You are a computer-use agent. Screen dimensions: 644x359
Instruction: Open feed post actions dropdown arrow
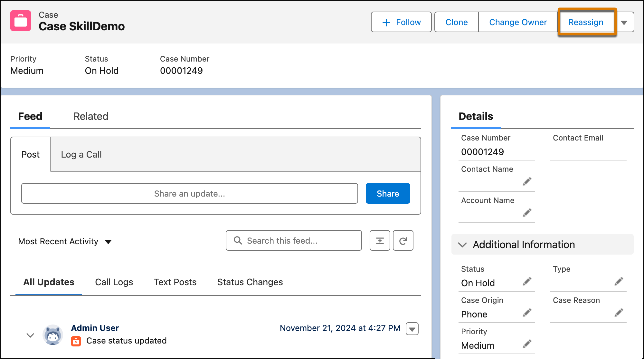coord(412,329)
